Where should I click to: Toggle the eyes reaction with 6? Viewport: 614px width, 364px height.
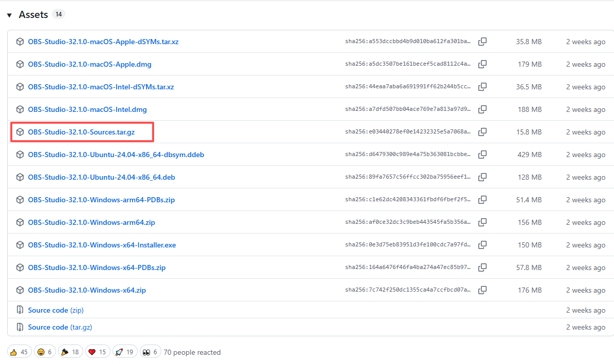click(x=151, y=352)
